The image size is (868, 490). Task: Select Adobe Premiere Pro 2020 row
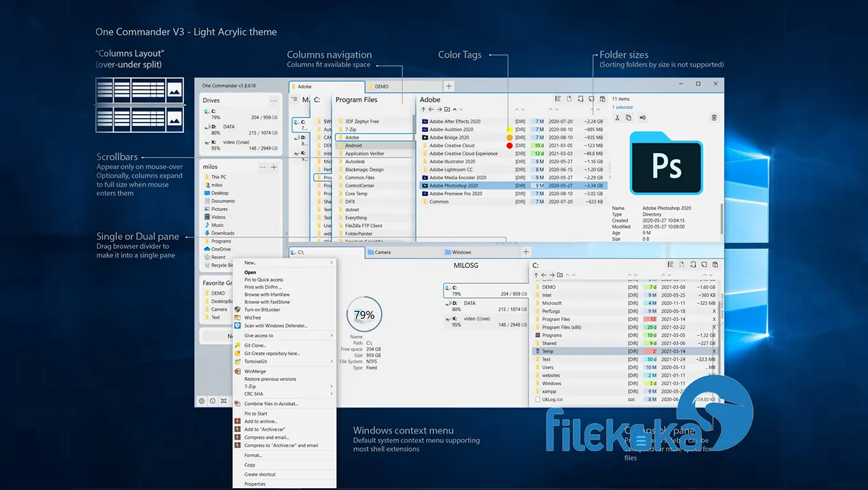(x=513, y=193)
